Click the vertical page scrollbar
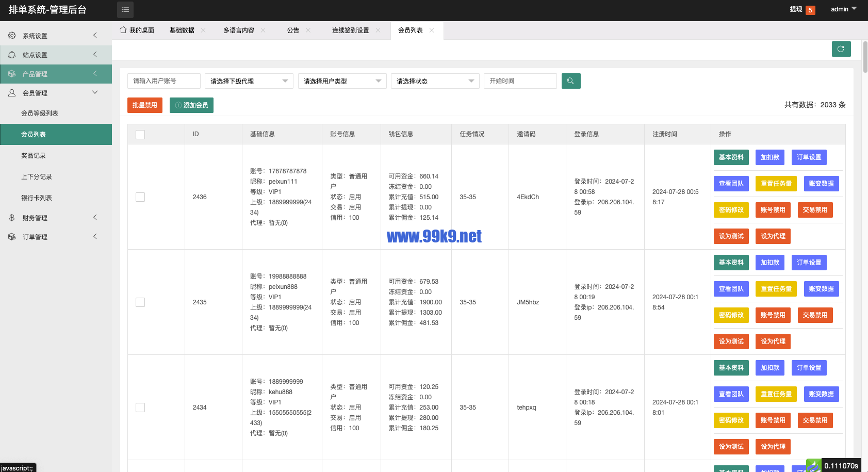868x472 pixels. pyautogui.click(x=865, y=57)
